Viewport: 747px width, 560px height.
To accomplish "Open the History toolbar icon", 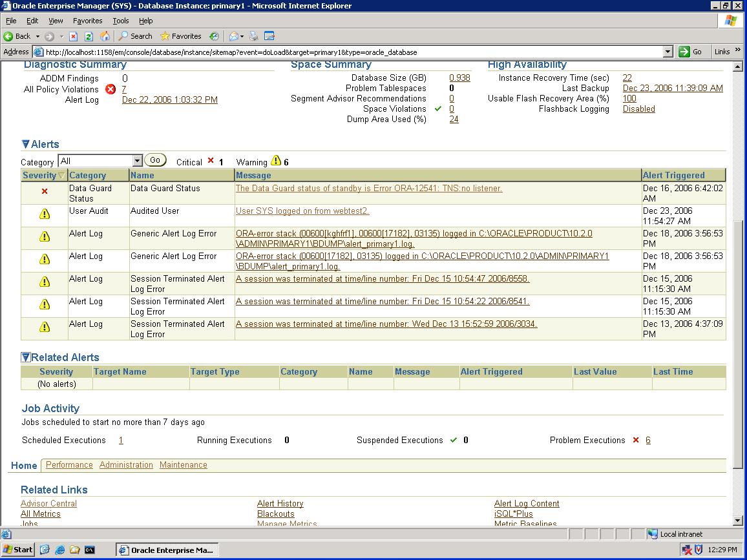I will click(x=215, y=36).
